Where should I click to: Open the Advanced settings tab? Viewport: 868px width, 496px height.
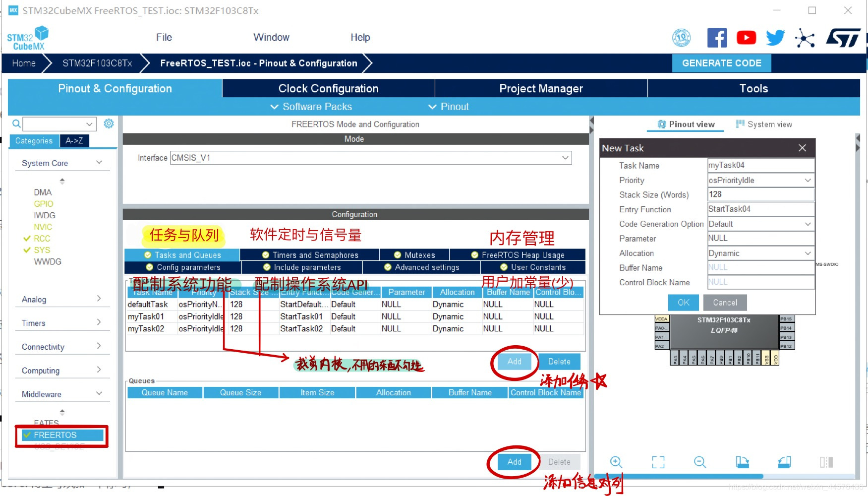[x=421, y=267]
